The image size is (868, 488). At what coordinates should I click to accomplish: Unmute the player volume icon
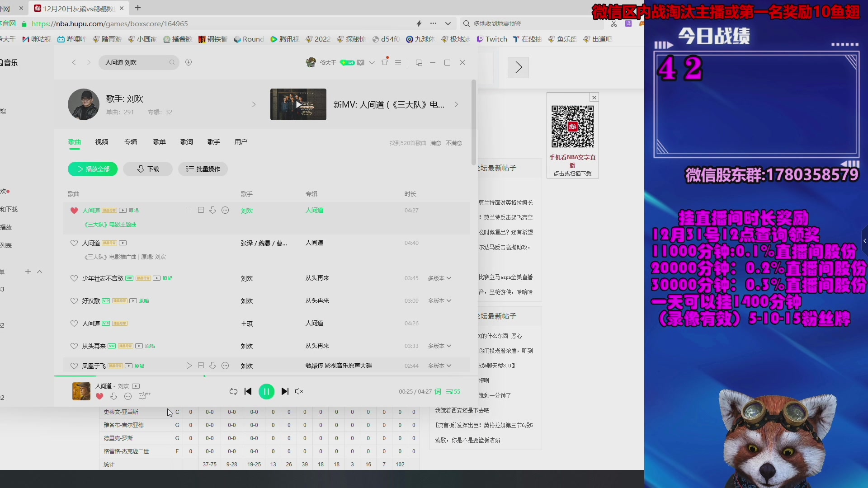(299, 391)
